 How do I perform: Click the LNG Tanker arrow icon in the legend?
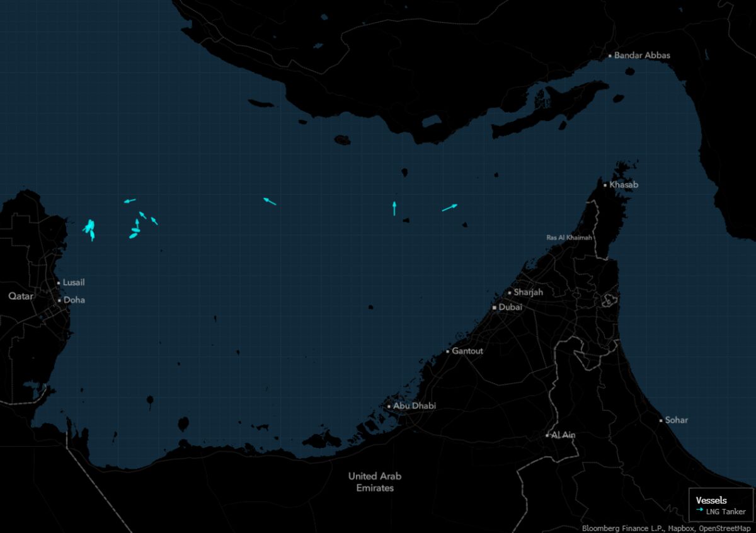pos(700,512)
